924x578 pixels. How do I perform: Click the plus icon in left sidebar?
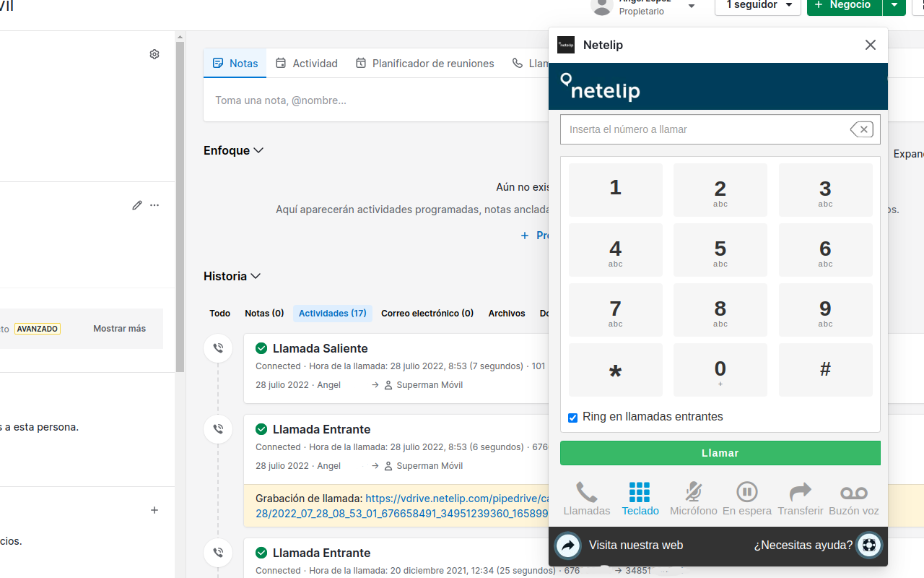[x=154, y=510]
